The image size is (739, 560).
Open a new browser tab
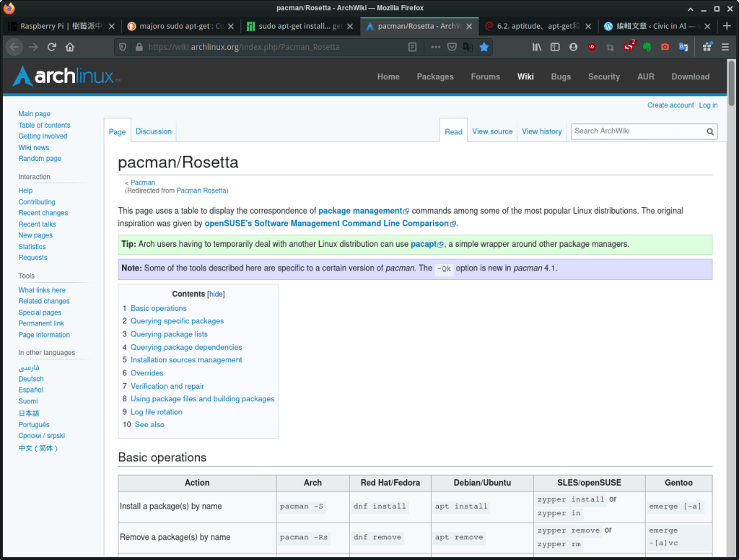727,26
